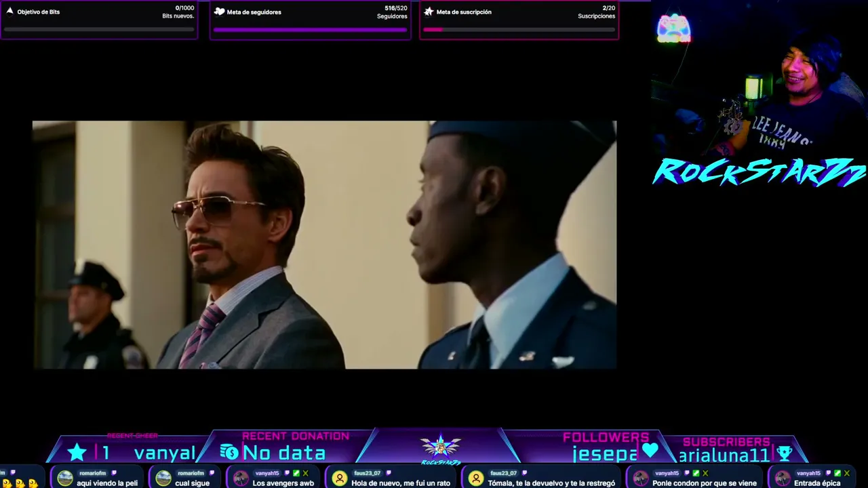Click chat message "Los avengers awb"

click(x=283, y=483)
